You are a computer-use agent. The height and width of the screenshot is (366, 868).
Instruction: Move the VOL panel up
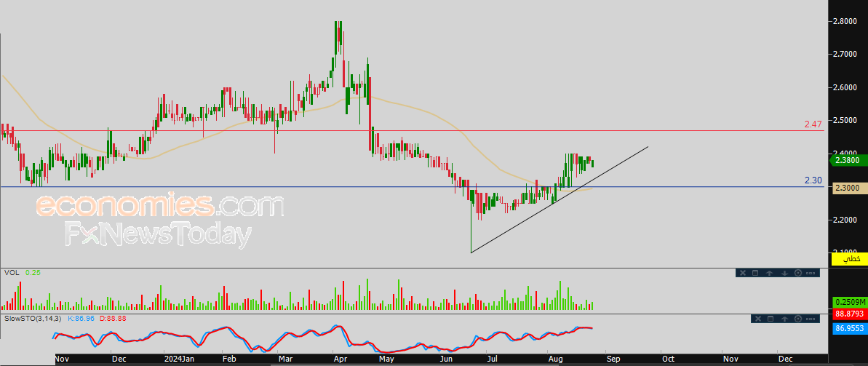(770, 273)
